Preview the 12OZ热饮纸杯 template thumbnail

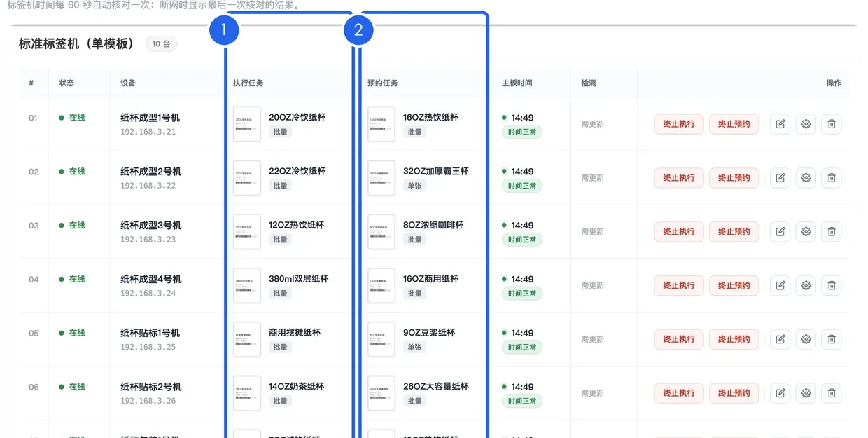[x=247, y=231]
